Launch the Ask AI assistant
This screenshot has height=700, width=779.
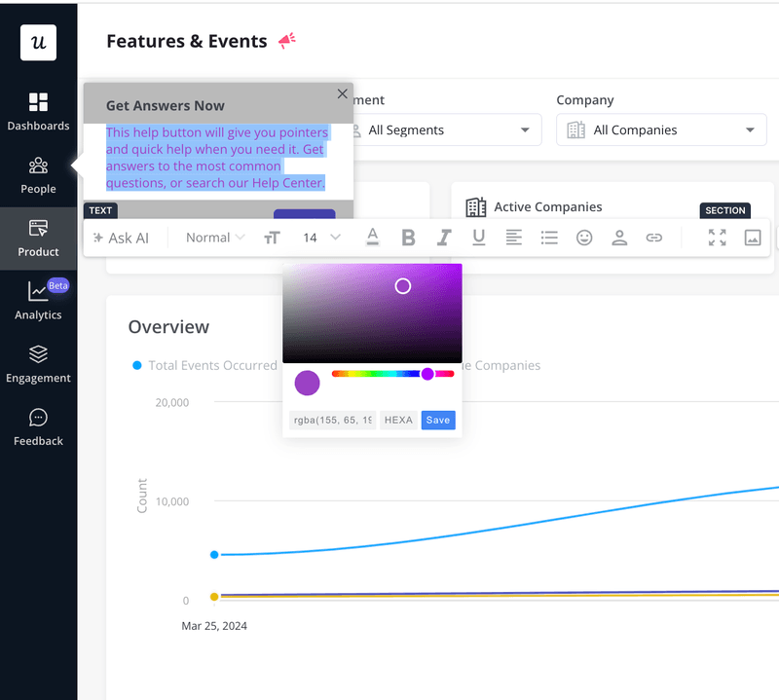point(124,237)
